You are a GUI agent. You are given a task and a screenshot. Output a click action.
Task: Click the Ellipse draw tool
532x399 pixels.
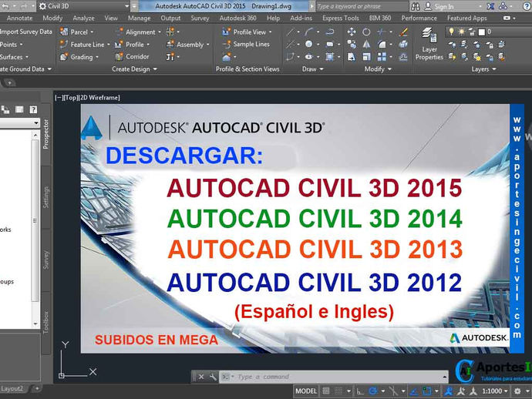(x=309, y=56)
